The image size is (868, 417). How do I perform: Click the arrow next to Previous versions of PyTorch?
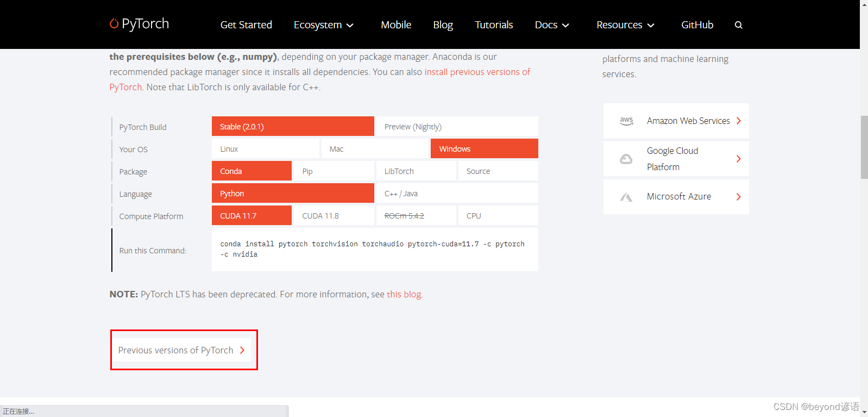(242, 350)
